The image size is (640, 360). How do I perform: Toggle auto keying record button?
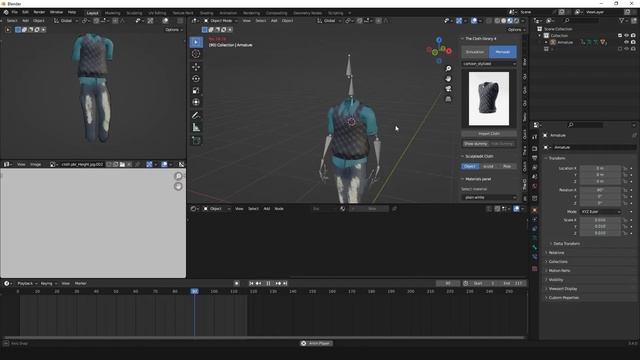(236, 283)
